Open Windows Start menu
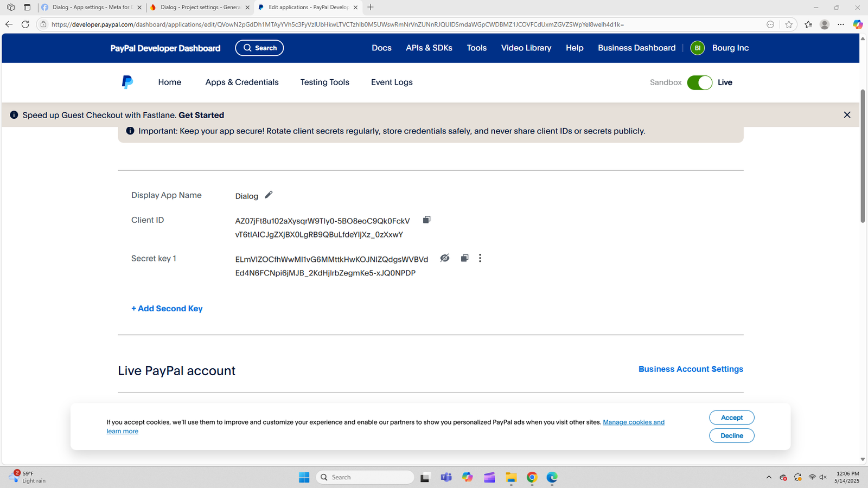 pos(304,477)
